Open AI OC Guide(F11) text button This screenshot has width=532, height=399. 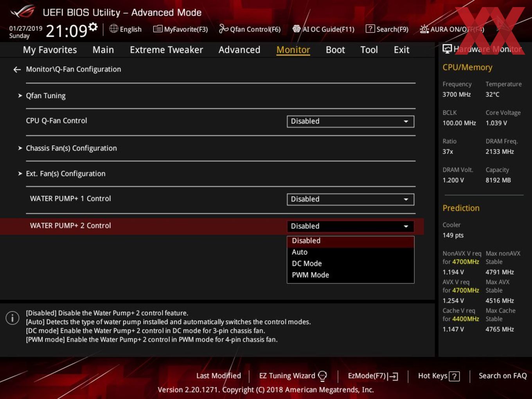click(329, 29)
